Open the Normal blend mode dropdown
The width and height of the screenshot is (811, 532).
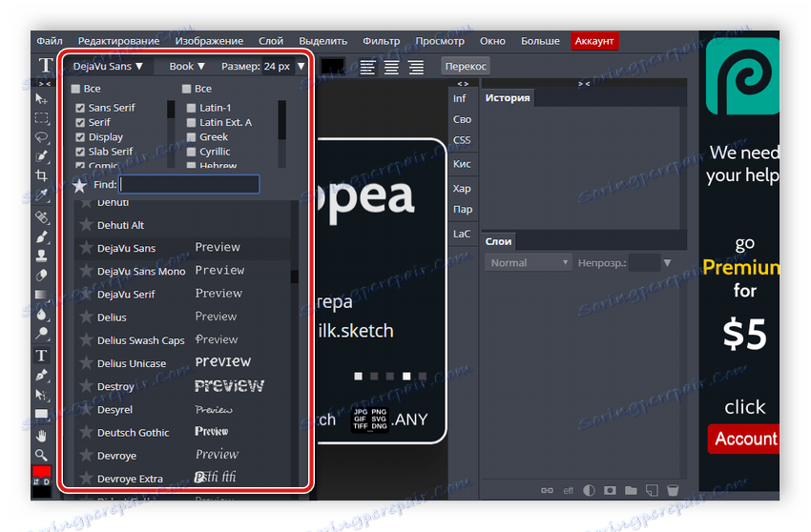click(x=528, y=262)
